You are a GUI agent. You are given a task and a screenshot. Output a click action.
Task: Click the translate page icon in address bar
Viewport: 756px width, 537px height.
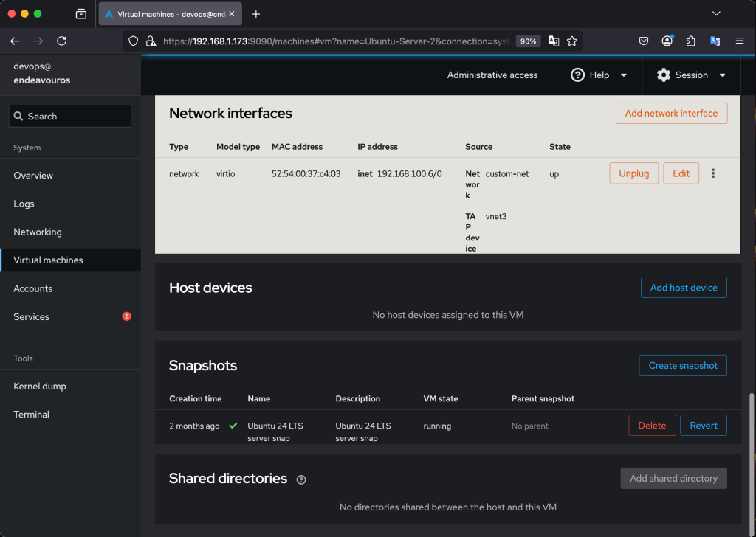(553, 41)
